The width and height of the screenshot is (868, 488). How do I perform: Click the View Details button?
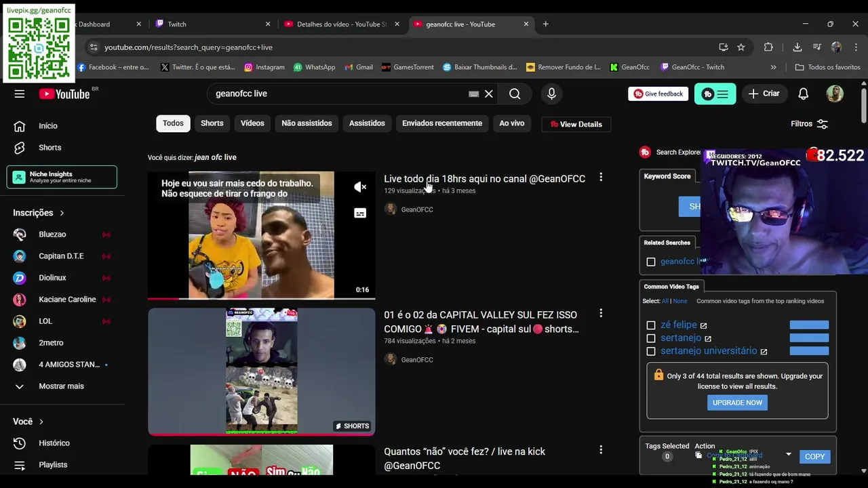point(576,124)
